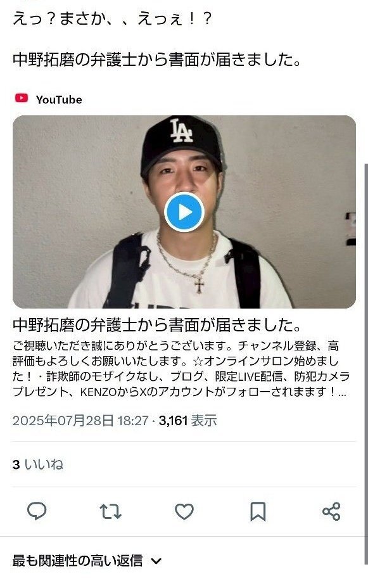Like the post with heart icon
This screenshot has height=588, width=368.
click(x=184, y=511)
